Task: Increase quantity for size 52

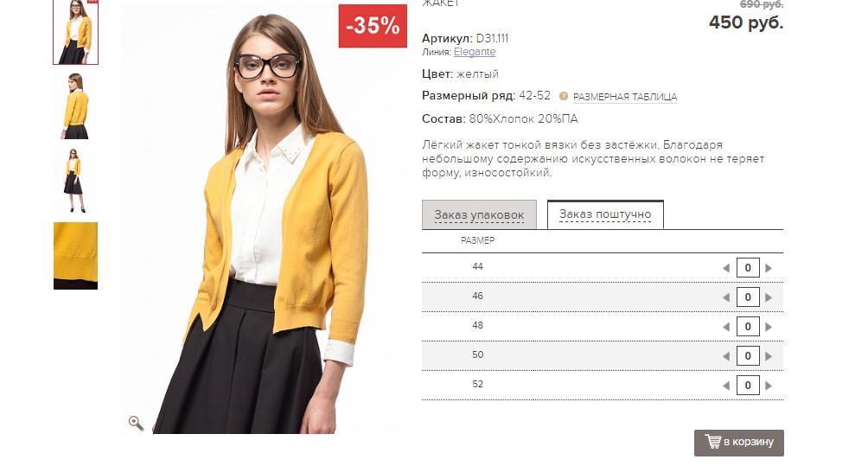Action: tap(769, 386)
